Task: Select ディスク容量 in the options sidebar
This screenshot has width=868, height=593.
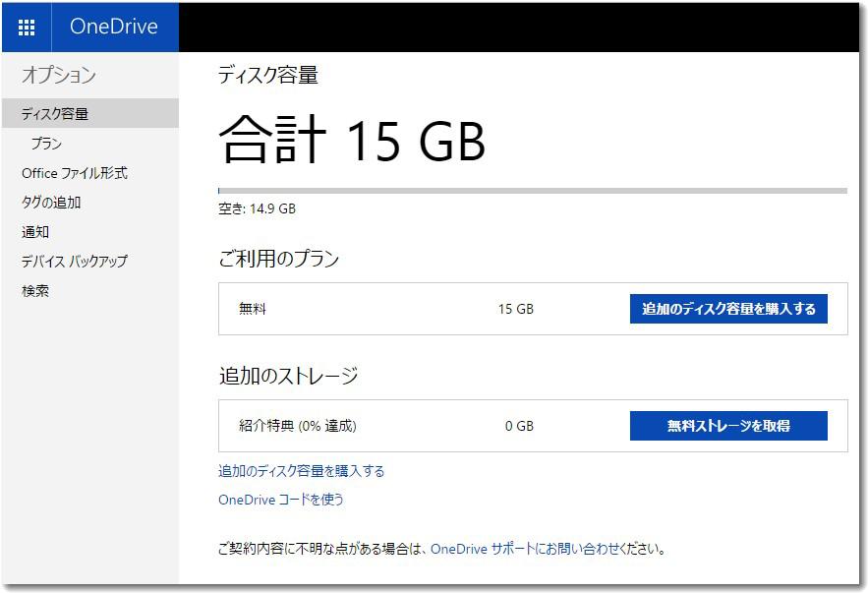Action: click(90, 113)
